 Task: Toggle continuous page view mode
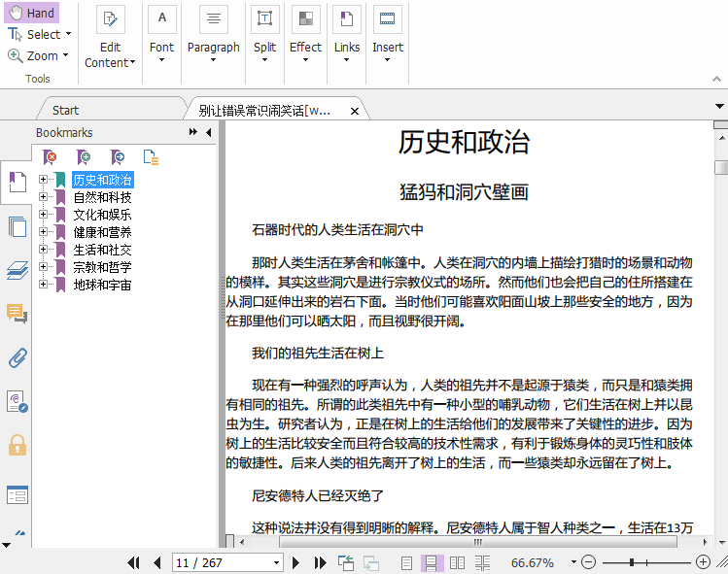pyautogui.click(x=432, y=562)
